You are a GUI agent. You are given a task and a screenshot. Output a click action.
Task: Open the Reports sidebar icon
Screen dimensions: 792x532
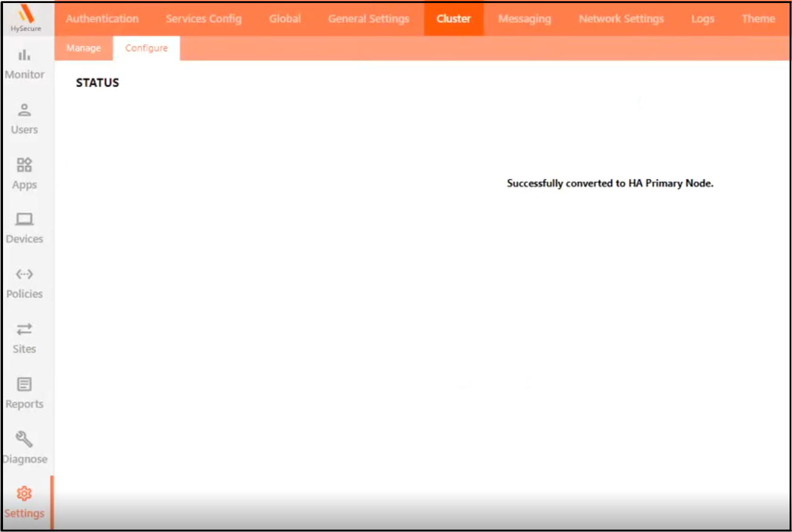(x=24, y=385)
